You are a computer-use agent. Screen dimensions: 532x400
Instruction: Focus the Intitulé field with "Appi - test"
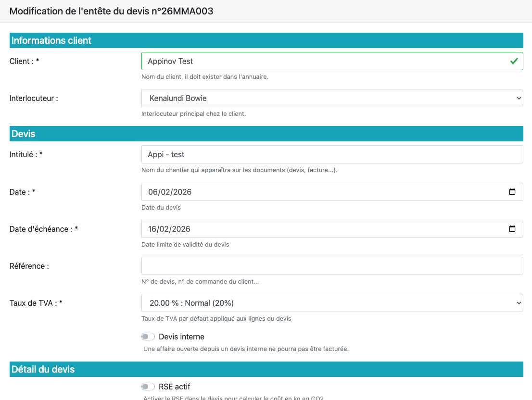click(x=332, y=154)
